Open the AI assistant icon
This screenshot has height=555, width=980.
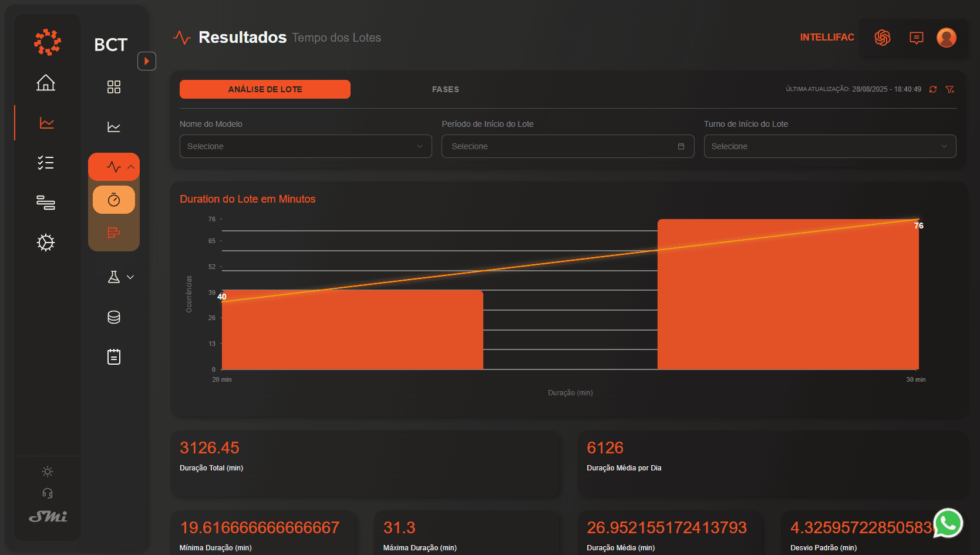point(883,38)
